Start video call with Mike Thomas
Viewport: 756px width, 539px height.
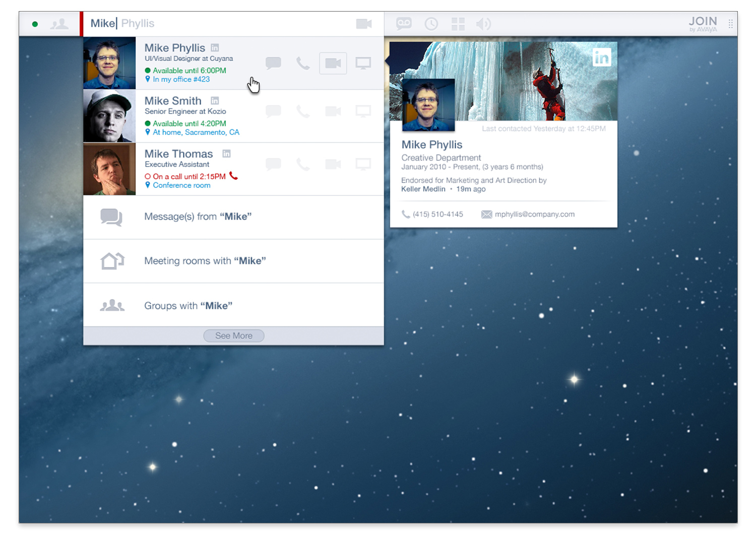click(x=333, y=164)
